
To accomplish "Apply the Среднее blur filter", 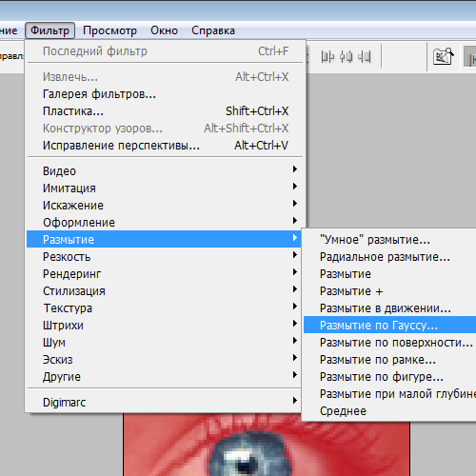I will tap(389, 411).
